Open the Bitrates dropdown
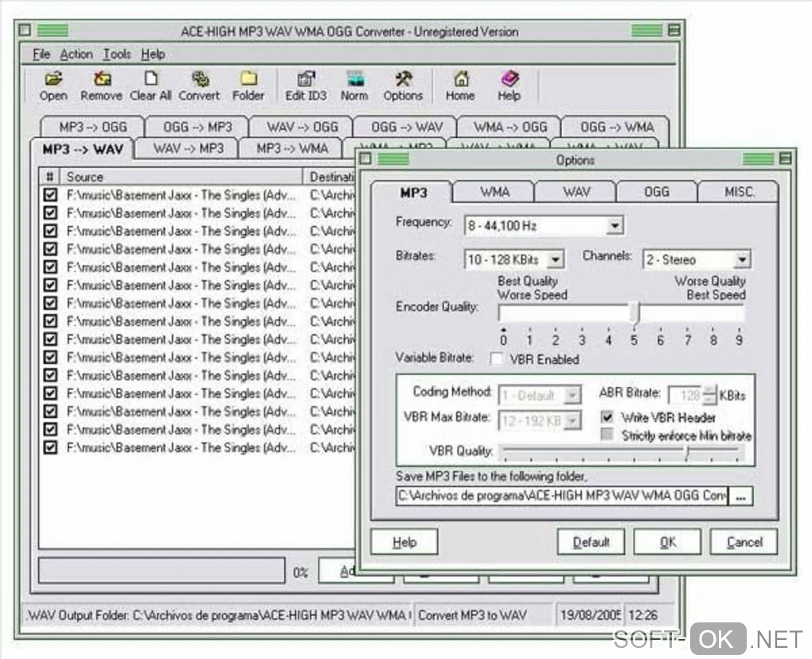 [x=555, y=259]
